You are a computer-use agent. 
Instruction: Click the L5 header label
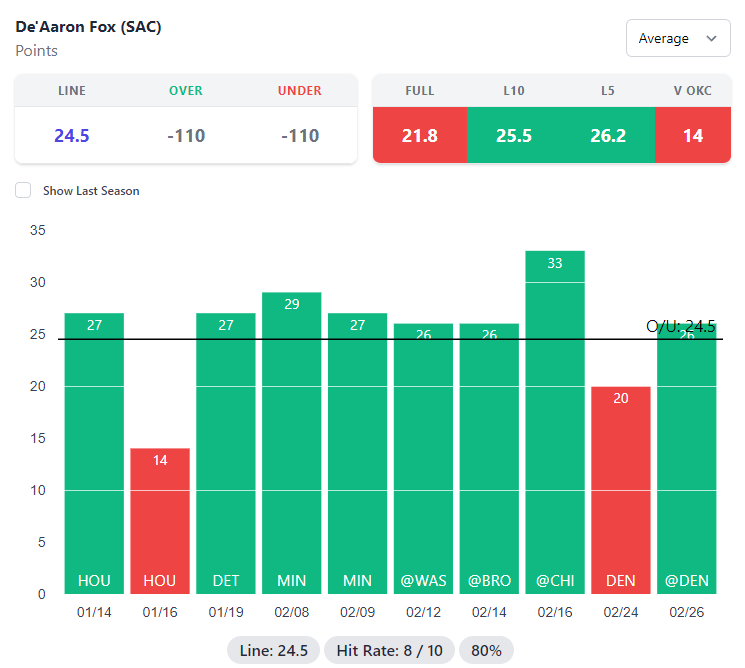[608, 91]
